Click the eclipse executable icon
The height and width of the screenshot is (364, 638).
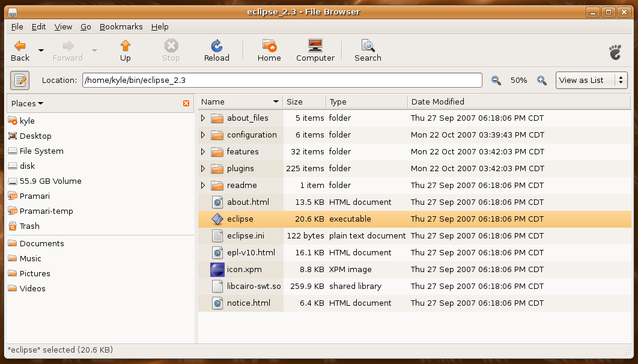217,219
